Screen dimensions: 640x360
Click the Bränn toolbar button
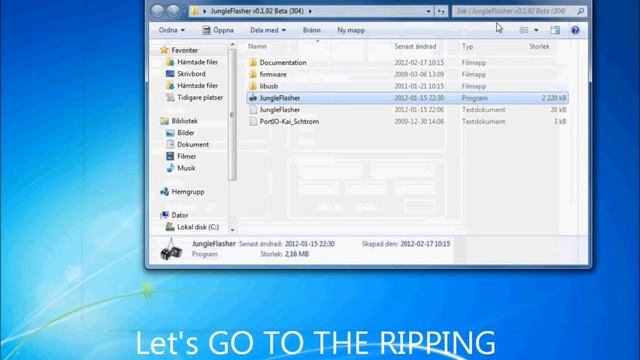(311, 30)
